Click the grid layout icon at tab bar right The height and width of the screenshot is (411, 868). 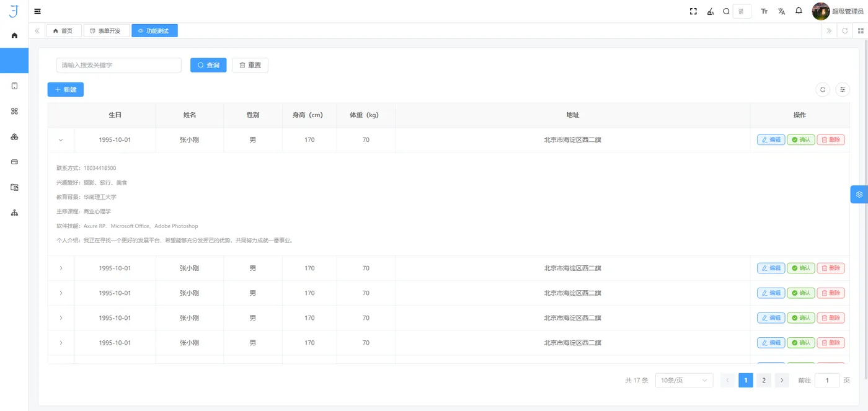pos(860,30)
